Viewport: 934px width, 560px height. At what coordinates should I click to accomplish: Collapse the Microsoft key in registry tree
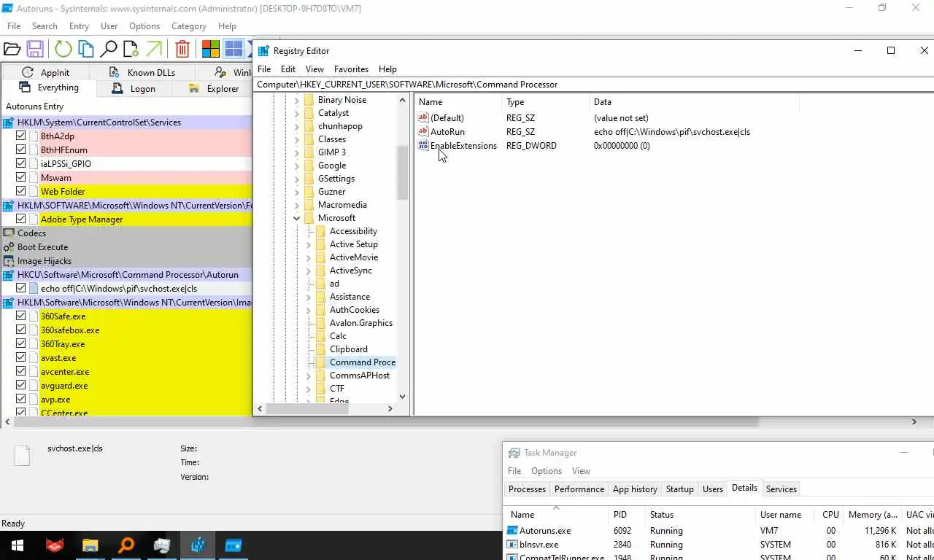point(297,218)
